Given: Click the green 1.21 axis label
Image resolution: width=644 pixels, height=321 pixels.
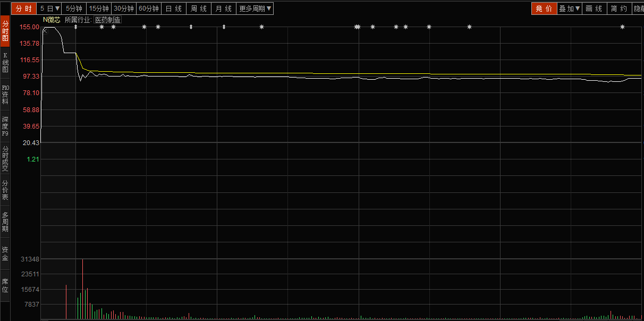Looking at the screenshot, I should pyautogui.click(x=33, y=159).
